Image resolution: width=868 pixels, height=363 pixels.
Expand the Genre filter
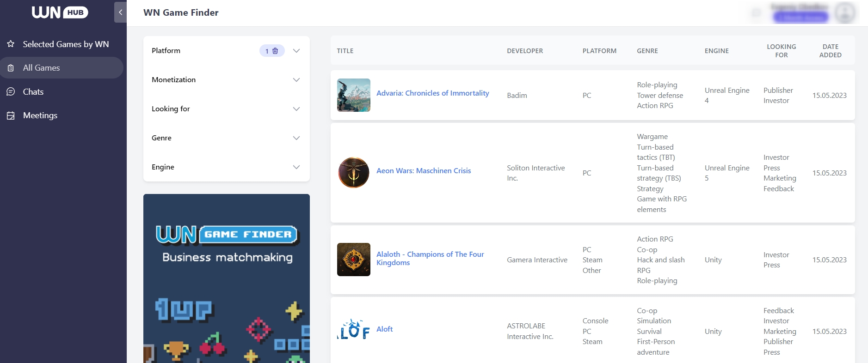pyautogui.click(x=296, y=138)
